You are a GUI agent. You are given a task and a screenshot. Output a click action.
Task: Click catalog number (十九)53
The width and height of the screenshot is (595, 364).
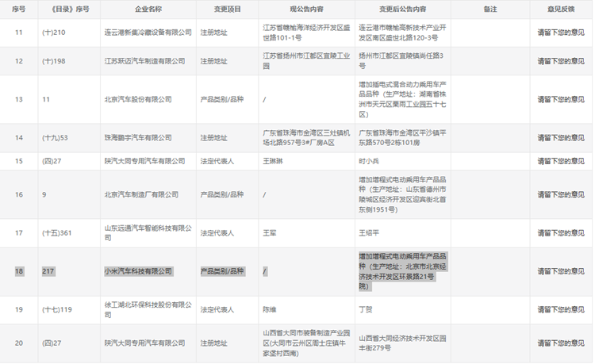click(55, 138)
